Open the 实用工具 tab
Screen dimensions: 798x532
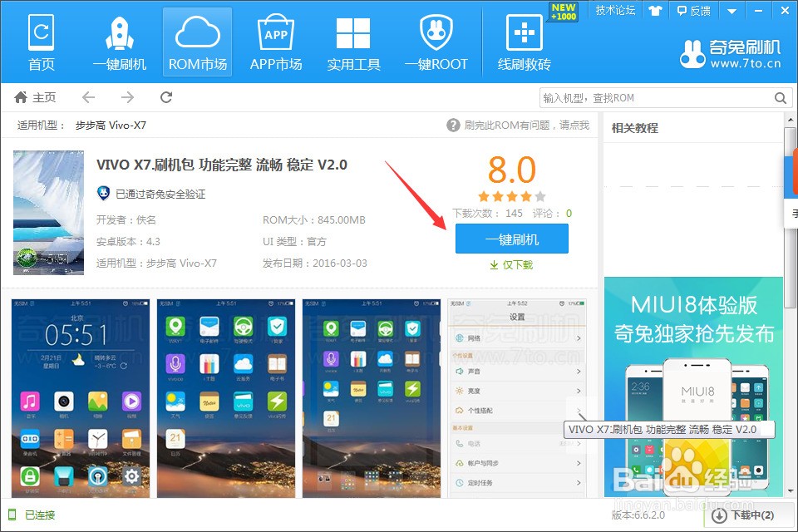tap(354, 42)
